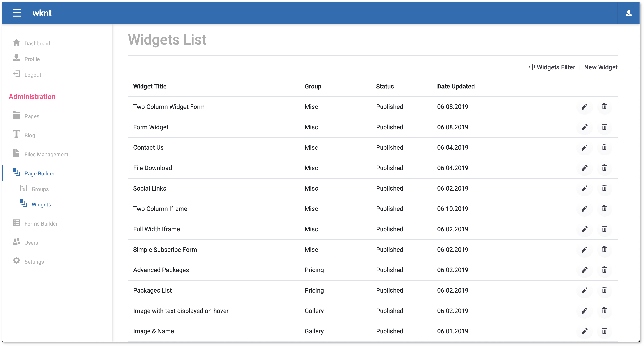Edit the Full Width Iframe widget

click(584, 229)
